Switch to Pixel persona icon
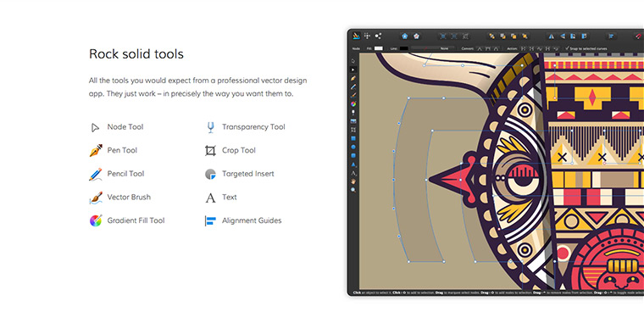This screenshot has width=644, height=329. [367, 36]
